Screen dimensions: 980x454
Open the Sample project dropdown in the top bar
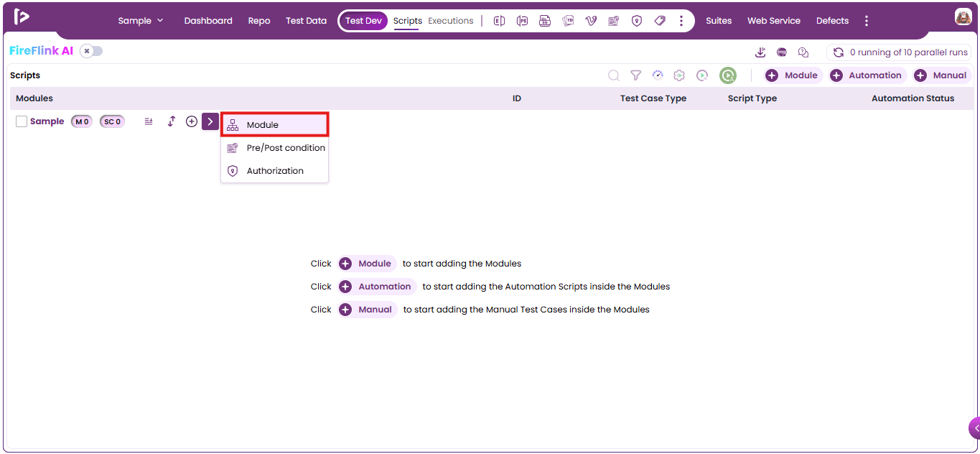pos(141,21)
